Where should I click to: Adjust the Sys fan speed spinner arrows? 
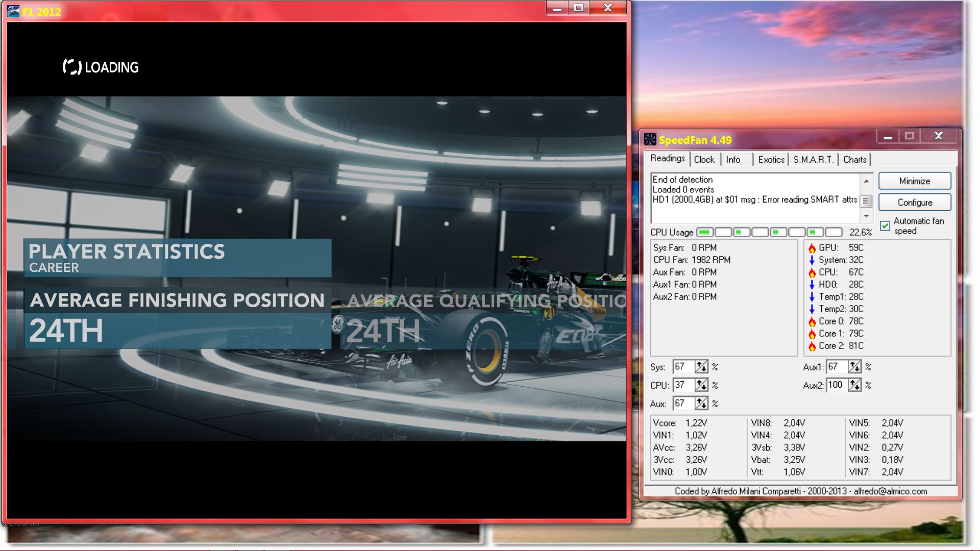(701, 367)
